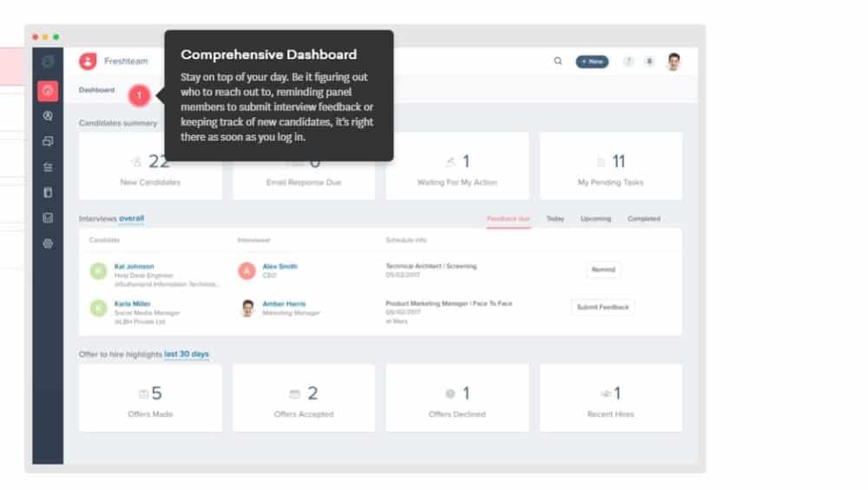868x490 pixels.
Task: Click the My Pending Tasks card
Action: tap(610, 167)
